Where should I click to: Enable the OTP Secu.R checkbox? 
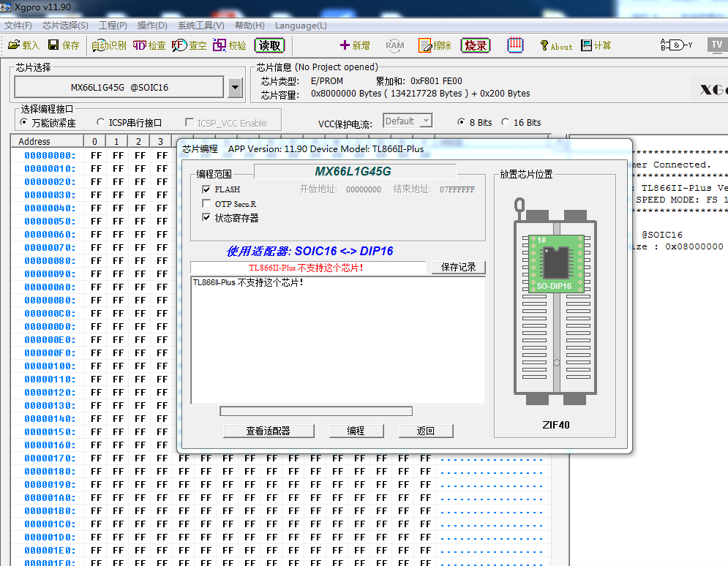pyautogui.click(x=206, y=204)
